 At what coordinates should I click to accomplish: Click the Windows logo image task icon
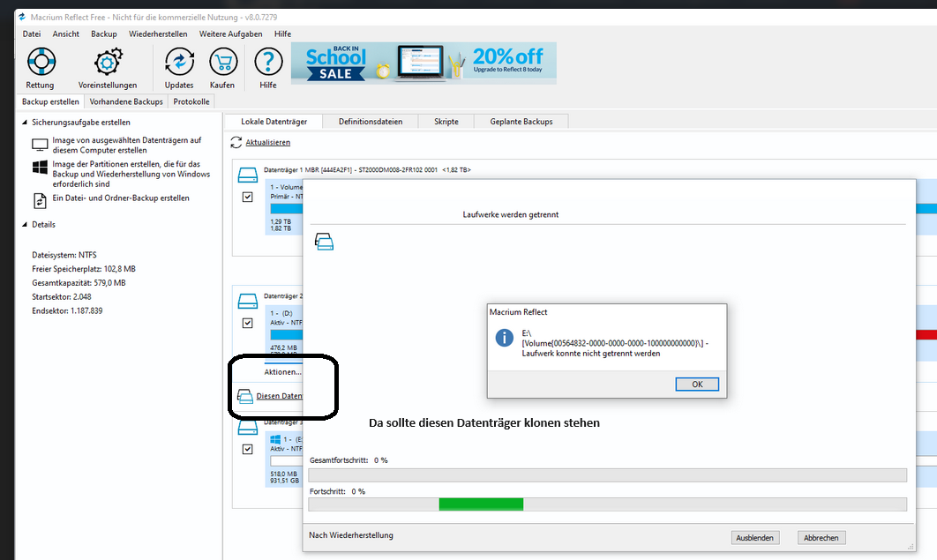[x=40, y=168]
